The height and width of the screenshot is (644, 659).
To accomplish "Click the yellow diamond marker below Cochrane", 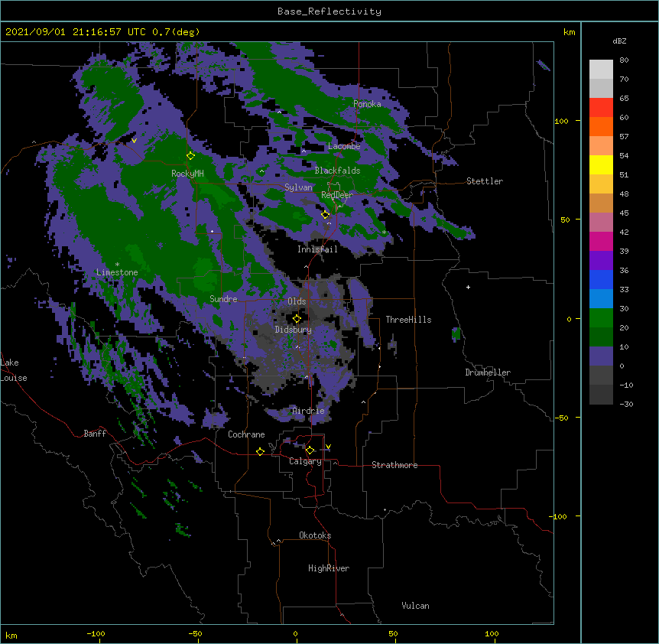I will pos(260,451).
